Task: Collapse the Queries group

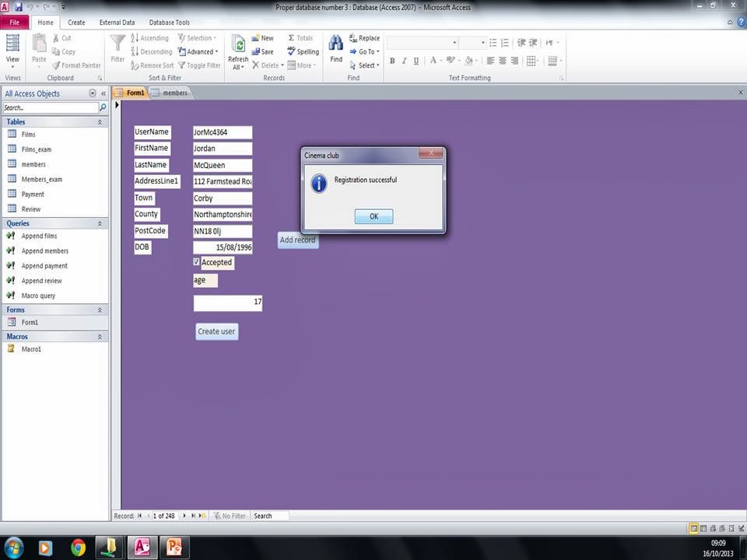Action: [x=100, y=223]
